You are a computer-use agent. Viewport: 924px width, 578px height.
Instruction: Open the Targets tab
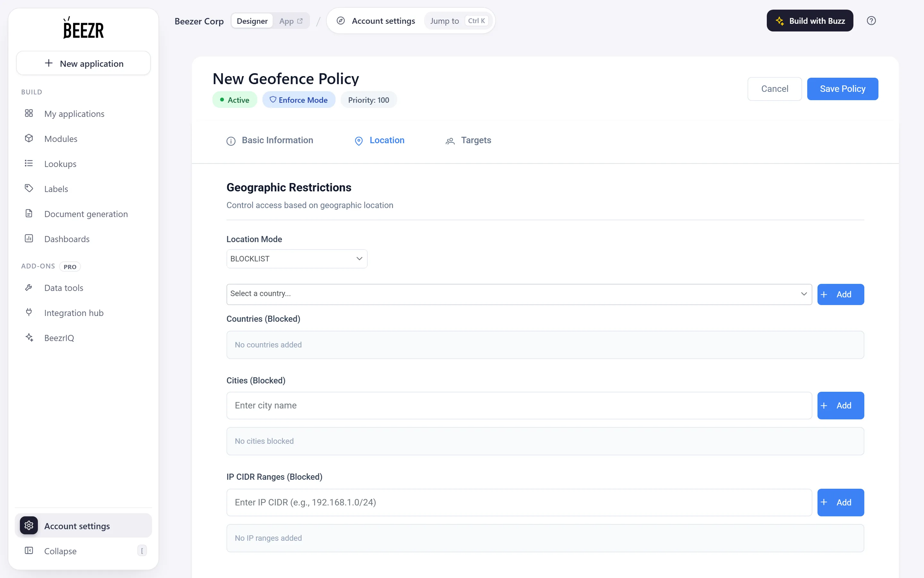[468, 140]
